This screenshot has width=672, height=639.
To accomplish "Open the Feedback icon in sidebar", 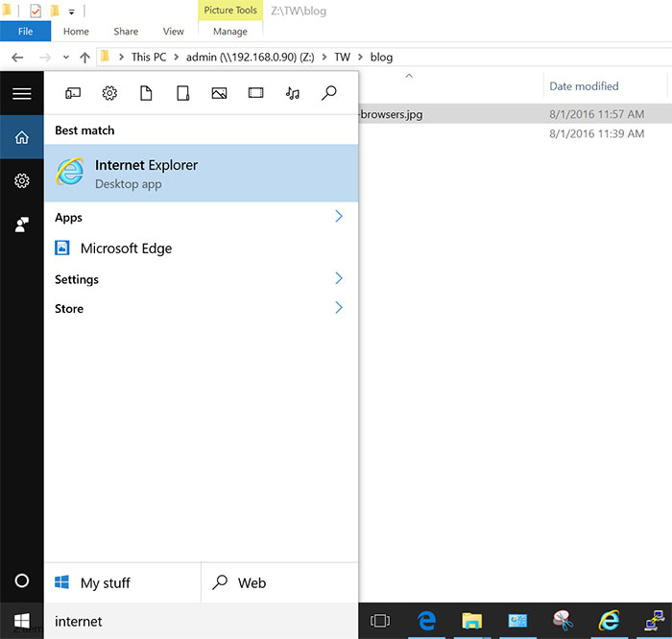I will (x=22, y=224).
